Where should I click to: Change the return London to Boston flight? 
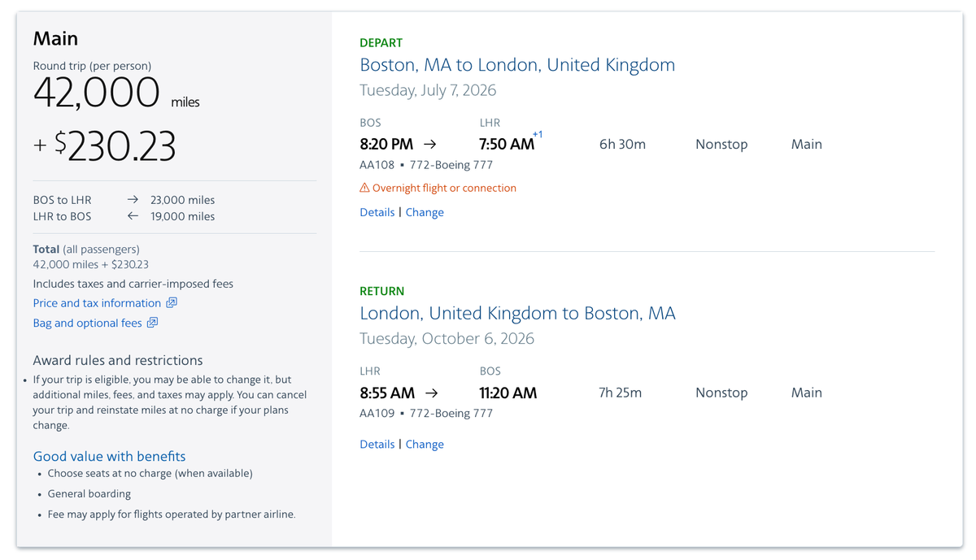[x=425, y=444]
